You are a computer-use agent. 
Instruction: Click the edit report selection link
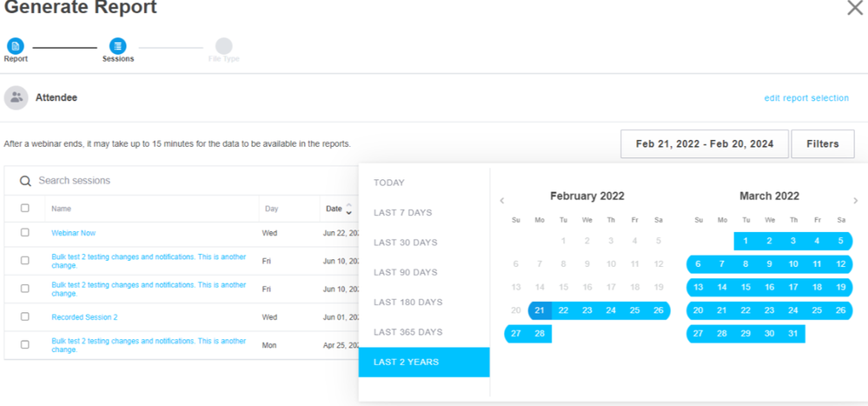806,98
